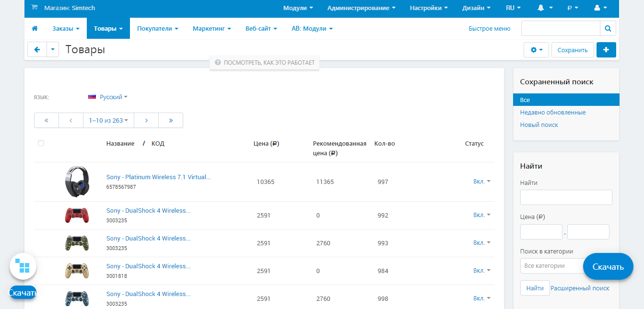Change status of Sony Platinum Wireless row
Viewport: 644px width, 309px height.
click(482, 182)
